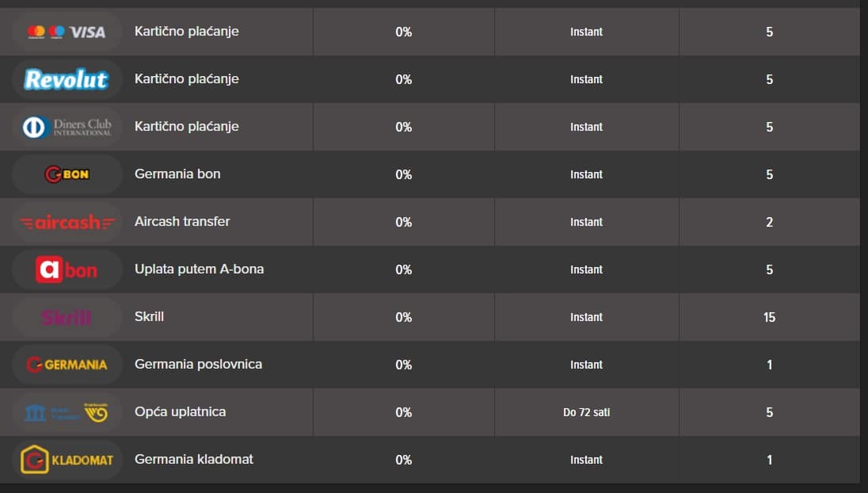Open Germania poslovnica payment option

(x=198, y=365)
